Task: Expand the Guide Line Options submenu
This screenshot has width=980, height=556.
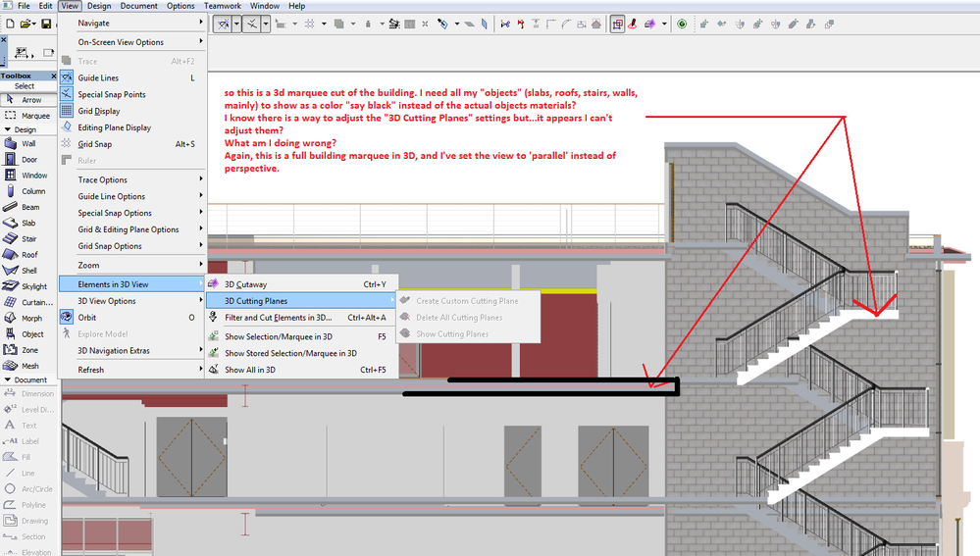Action: click(132, 196)
